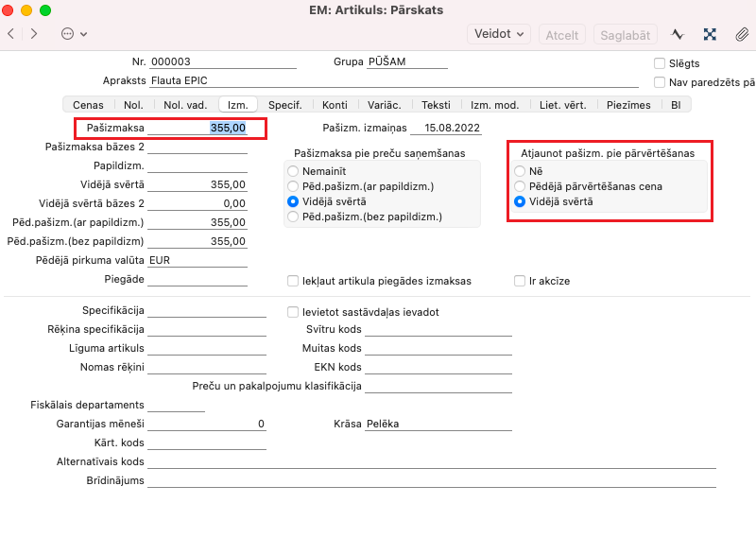Go to the previous record arrow

[10, 34]
